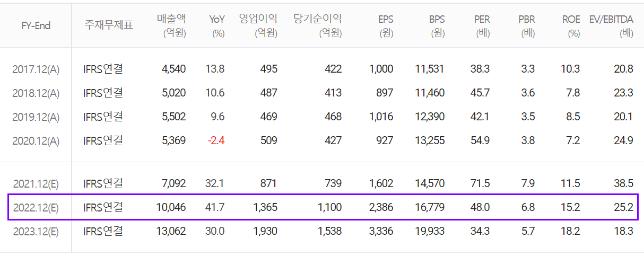This screenshot has height=256, width=644.
Task: Click PBR value 6.8
Action: tap(528, 208)
